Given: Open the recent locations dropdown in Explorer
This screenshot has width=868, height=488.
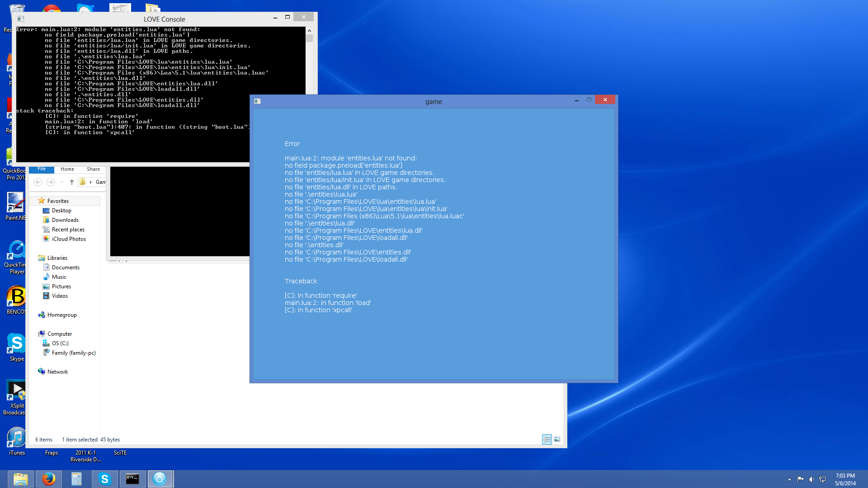Looking at the screenshot, I should pos(61,182).
